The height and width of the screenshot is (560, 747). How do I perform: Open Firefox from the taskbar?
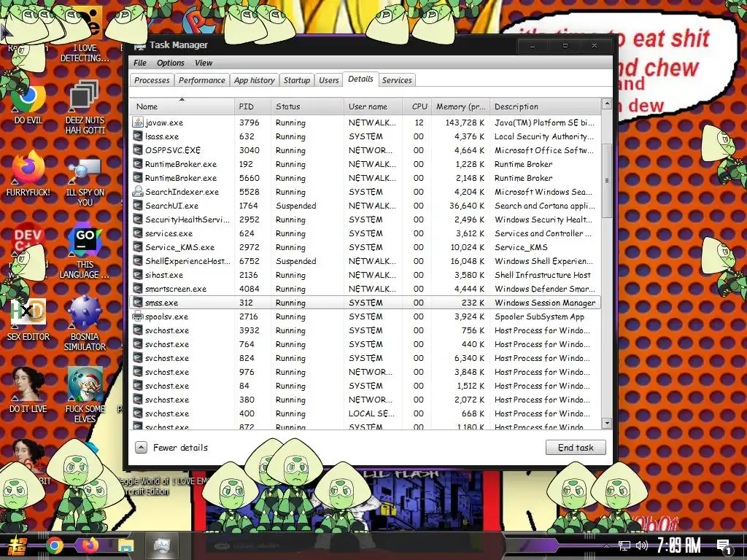click(90, 545)
